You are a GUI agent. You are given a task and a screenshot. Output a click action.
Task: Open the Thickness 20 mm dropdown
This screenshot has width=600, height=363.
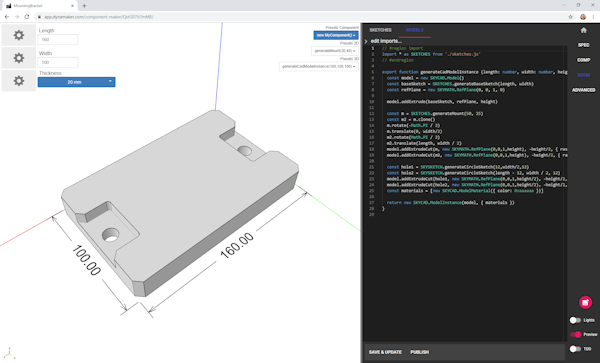(x=77, y=82)
